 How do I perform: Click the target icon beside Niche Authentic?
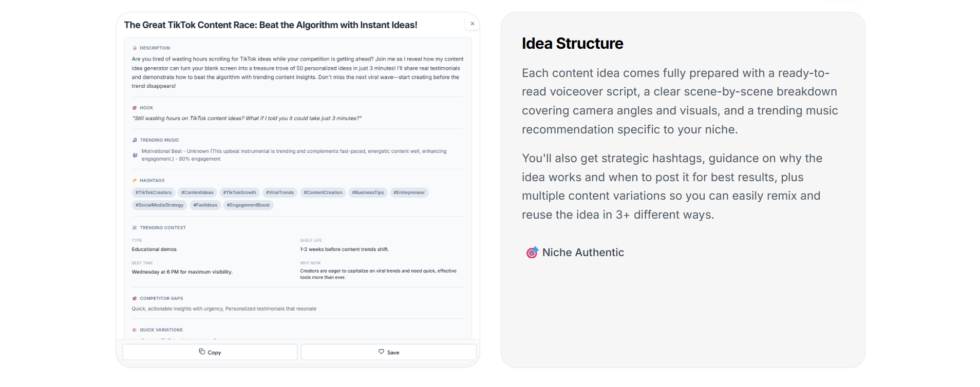(x=533, y=252)
